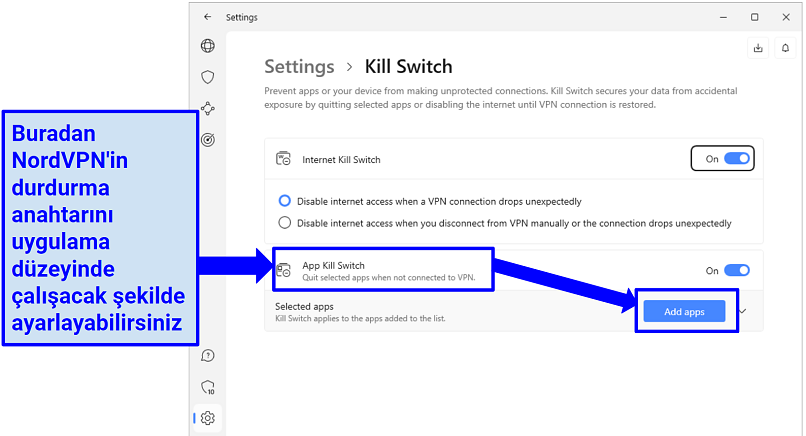The image size is (806, 436).
Task: Go back via Settings breadcrumb link
Action: 299,67
